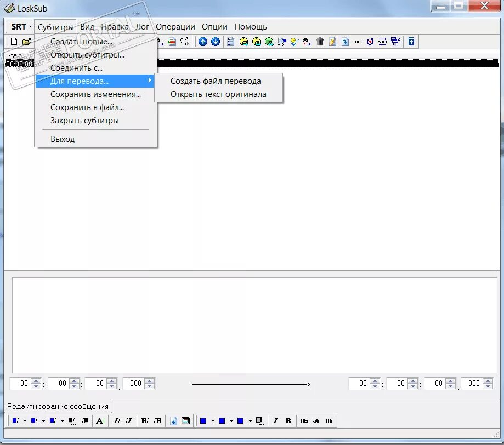Open the Правка menu
This screenshot has width=504, height=445.
(x=115, y=27)
